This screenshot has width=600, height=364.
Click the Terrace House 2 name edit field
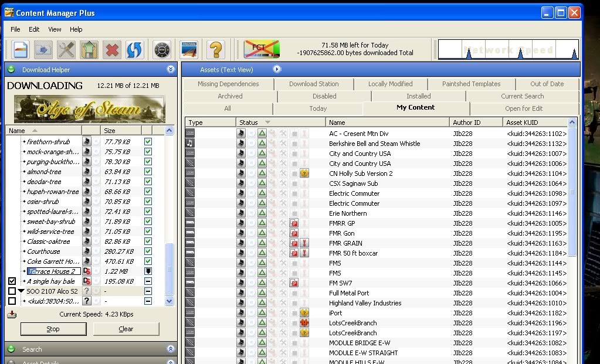(54, 271)
